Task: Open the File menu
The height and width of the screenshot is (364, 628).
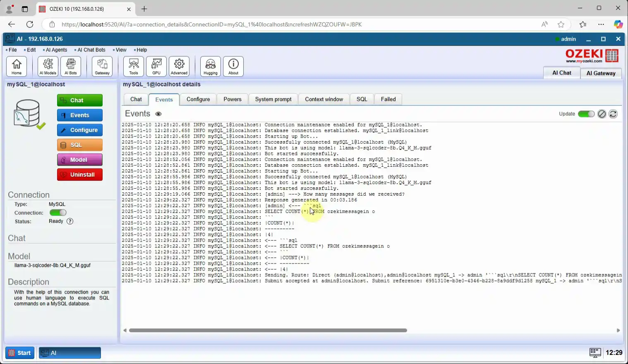Action: (x=12, y=50)
